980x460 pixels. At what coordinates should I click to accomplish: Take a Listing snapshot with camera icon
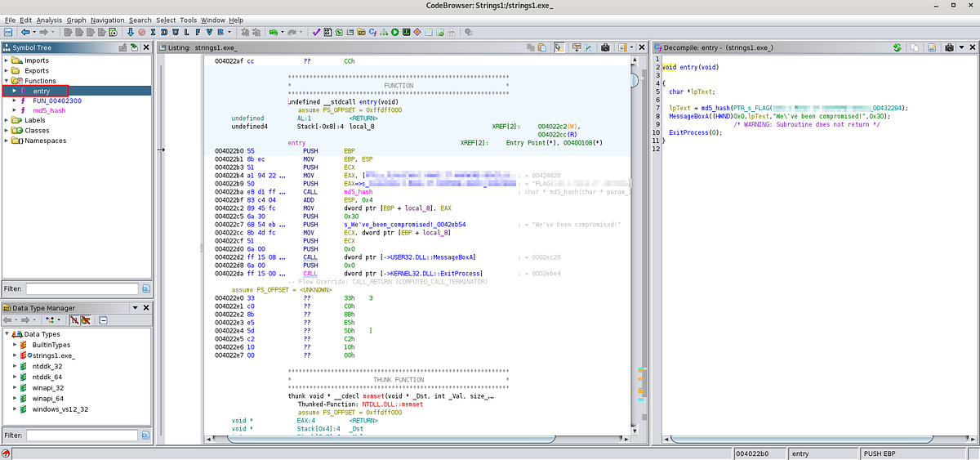point(605,47)
